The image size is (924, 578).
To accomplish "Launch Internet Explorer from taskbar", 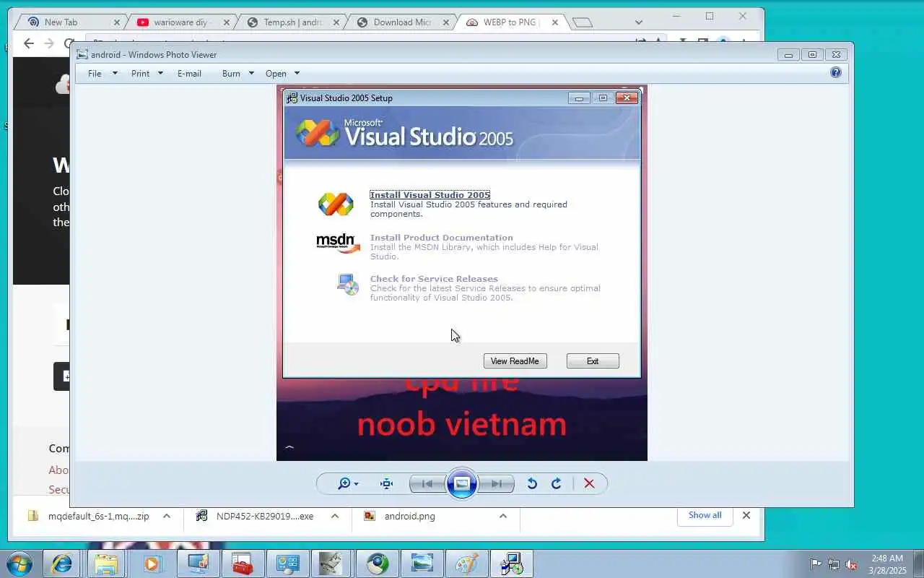I will pyautogui.click(x=61, y=564).
